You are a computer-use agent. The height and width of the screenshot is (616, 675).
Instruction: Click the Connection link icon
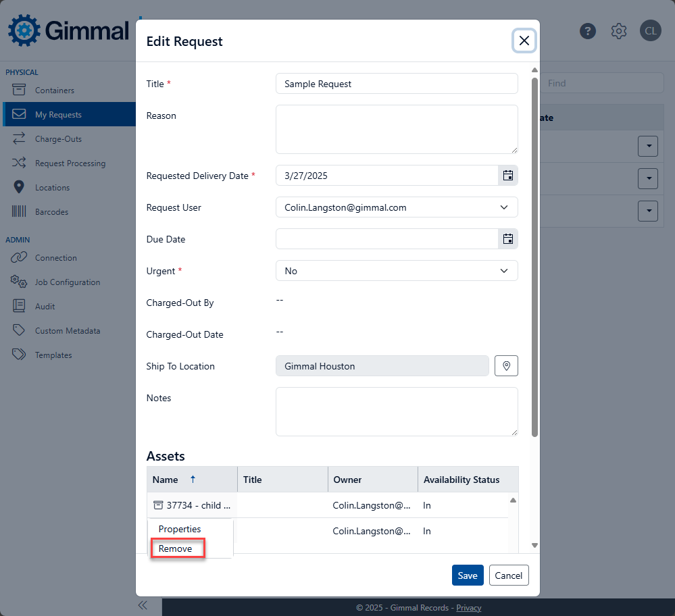18,257
